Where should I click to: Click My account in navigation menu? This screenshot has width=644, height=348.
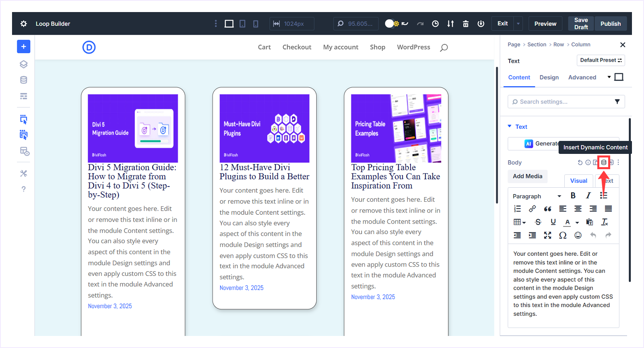click(341, 47)
